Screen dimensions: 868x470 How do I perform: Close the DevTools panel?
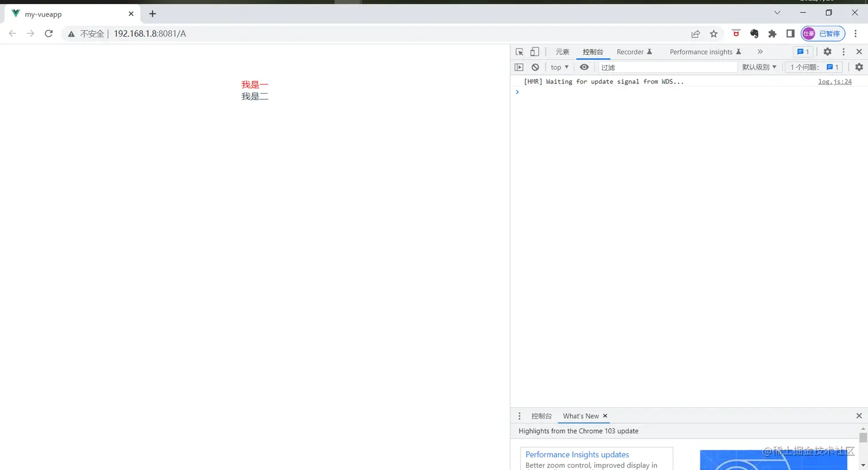pyautogui.click(x=859, y=52)
